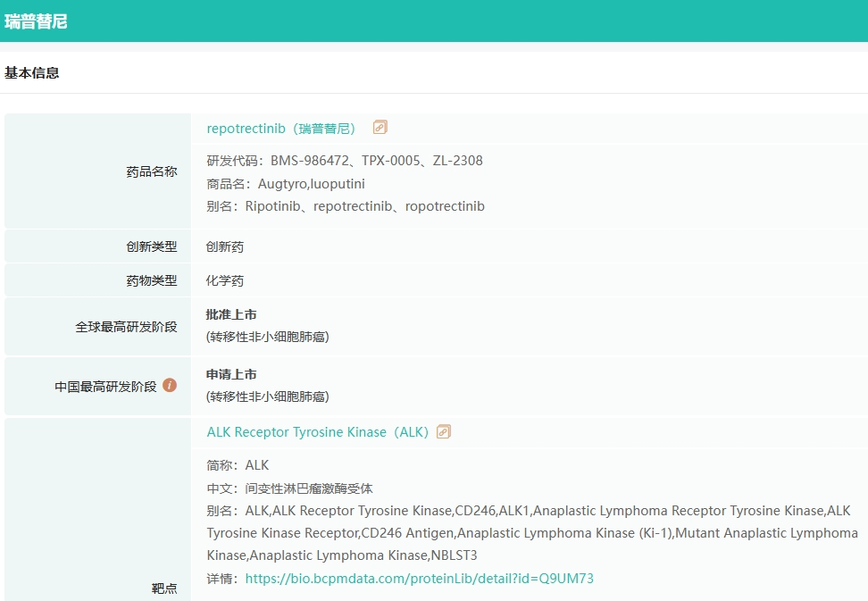Click the info icon next to 中国最高研发阶段

click(170, 386)
